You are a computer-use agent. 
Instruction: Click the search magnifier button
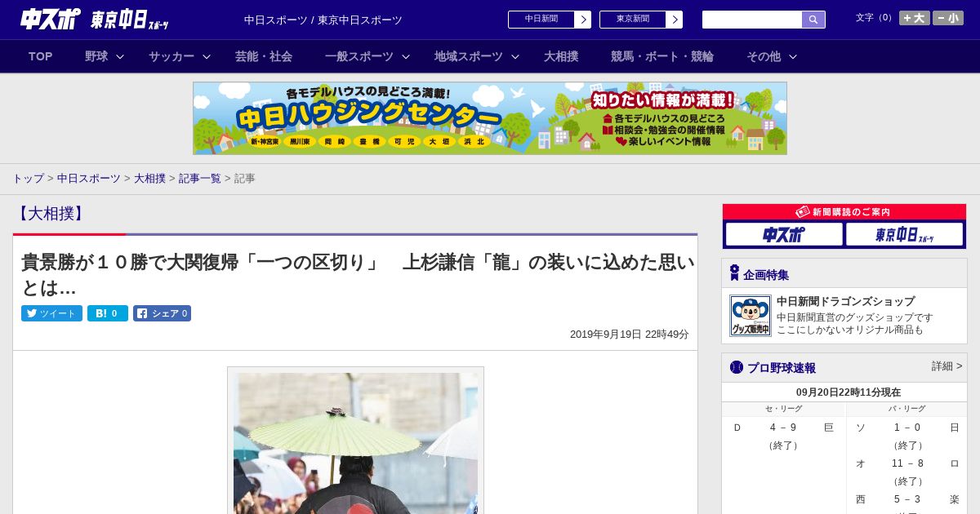(813, 20)
